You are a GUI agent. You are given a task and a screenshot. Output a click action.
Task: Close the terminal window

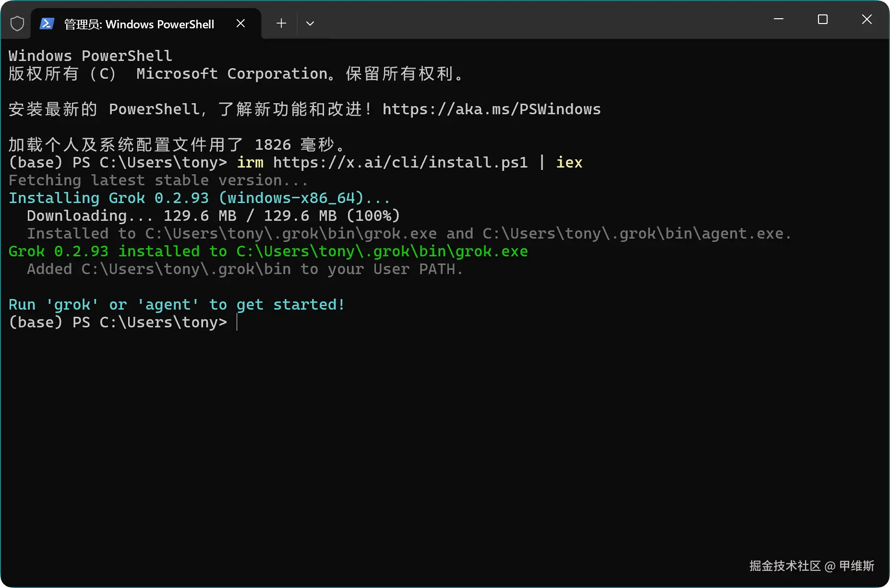[x=867, y=19]
